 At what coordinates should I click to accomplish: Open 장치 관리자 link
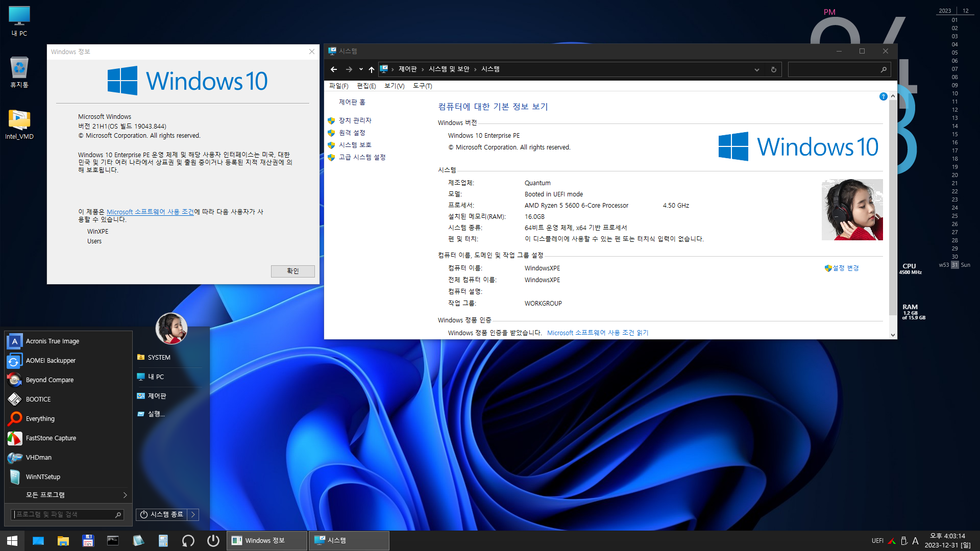(x=355, y=121)
